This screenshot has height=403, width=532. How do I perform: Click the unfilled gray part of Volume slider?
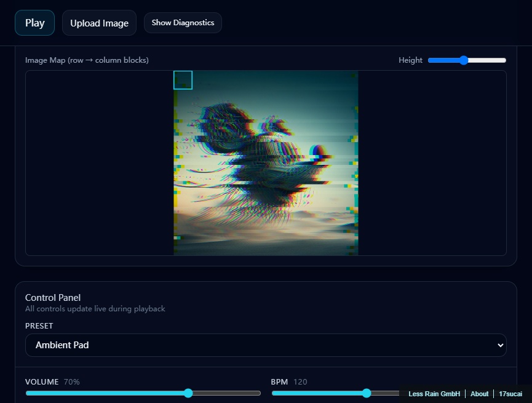pyautogui.click(x=228, y=393)
